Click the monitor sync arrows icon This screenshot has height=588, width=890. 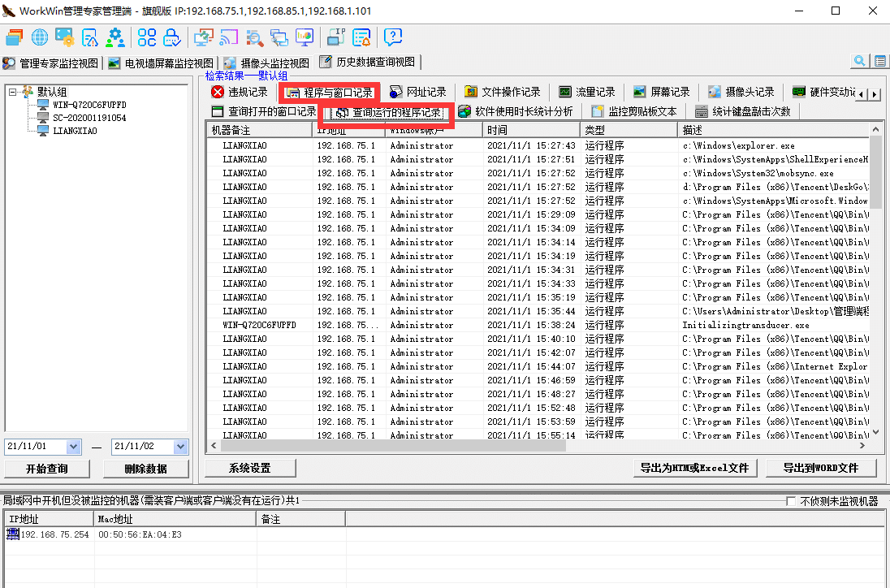point(203,37)
